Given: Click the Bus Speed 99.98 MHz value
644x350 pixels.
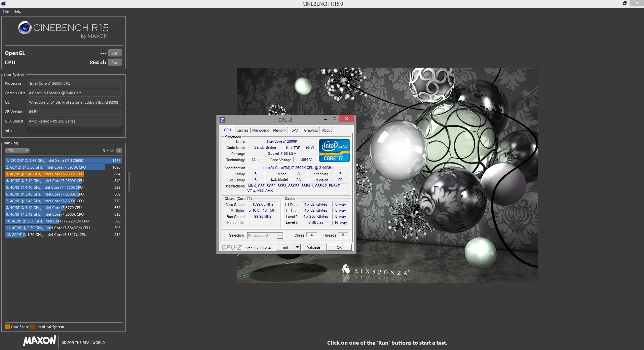Looking at the screenshot, I should click(x=263, y=216).
